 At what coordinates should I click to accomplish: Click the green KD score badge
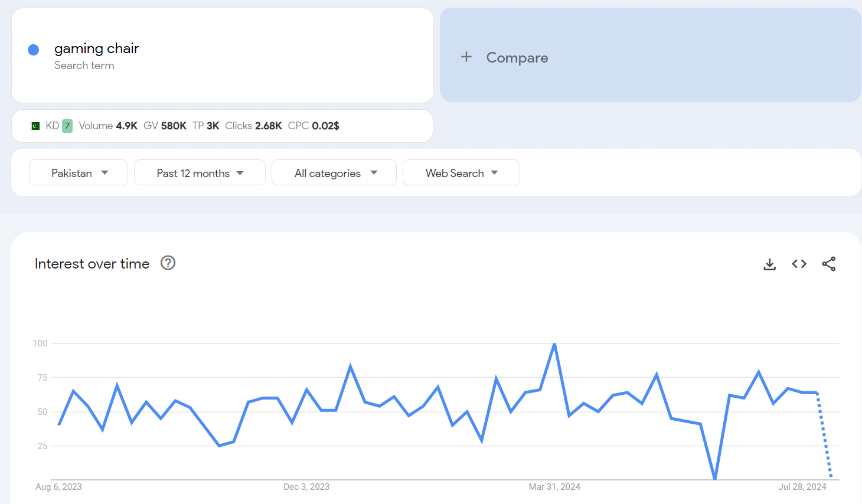[67, 126]
